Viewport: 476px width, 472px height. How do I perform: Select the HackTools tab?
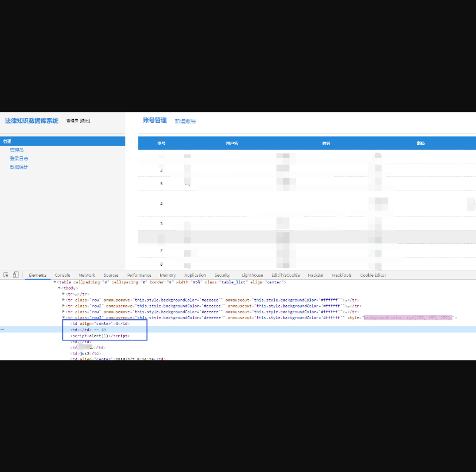[x=342, y=275]
